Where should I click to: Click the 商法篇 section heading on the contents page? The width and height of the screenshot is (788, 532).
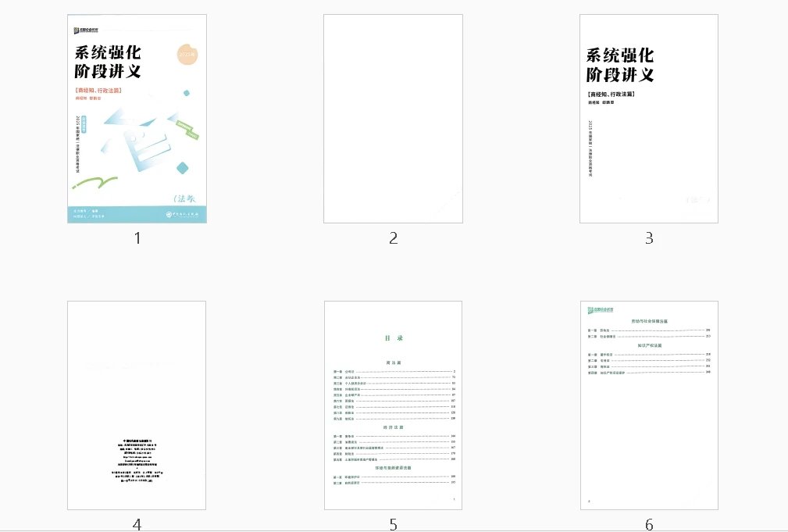click(x=393, y=362)
